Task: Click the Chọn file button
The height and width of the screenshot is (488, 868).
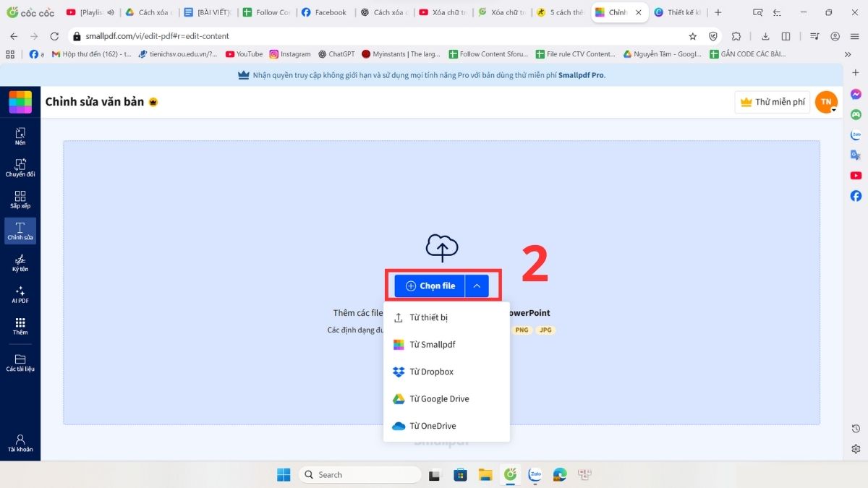Action: tap(430, 286)
